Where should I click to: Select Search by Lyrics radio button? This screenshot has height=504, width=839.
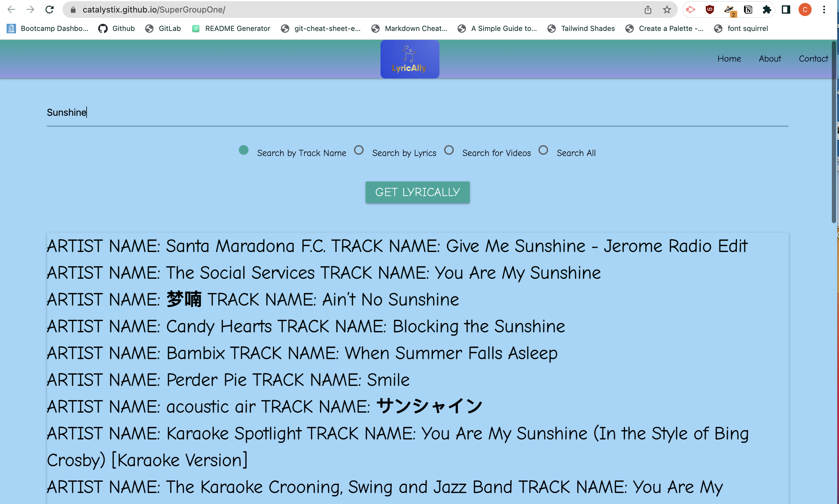(359, 150)
